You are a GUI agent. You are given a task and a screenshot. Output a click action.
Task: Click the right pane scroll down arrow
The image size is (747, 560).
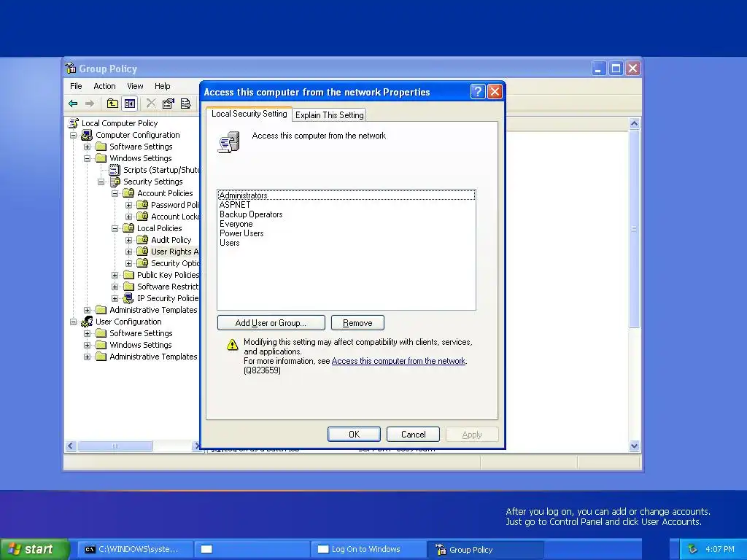[634, 446]
